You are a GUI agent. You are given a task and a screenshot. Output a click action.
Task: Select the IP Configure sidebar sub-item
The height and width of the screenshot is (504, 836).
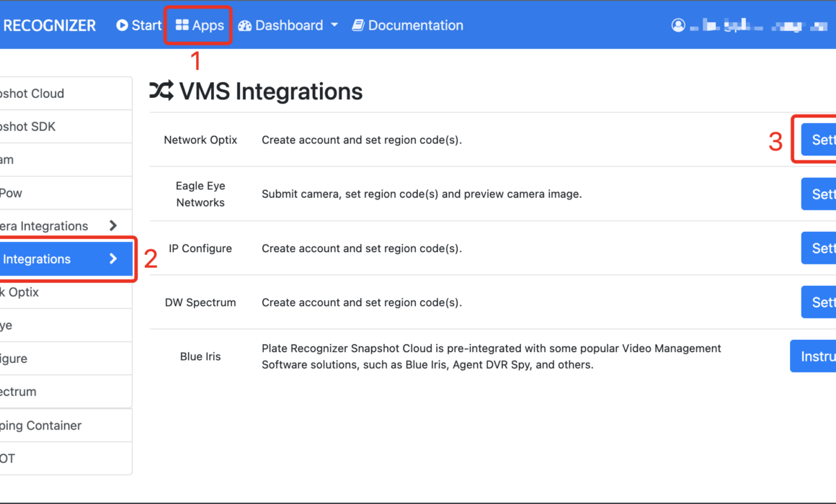66,359
